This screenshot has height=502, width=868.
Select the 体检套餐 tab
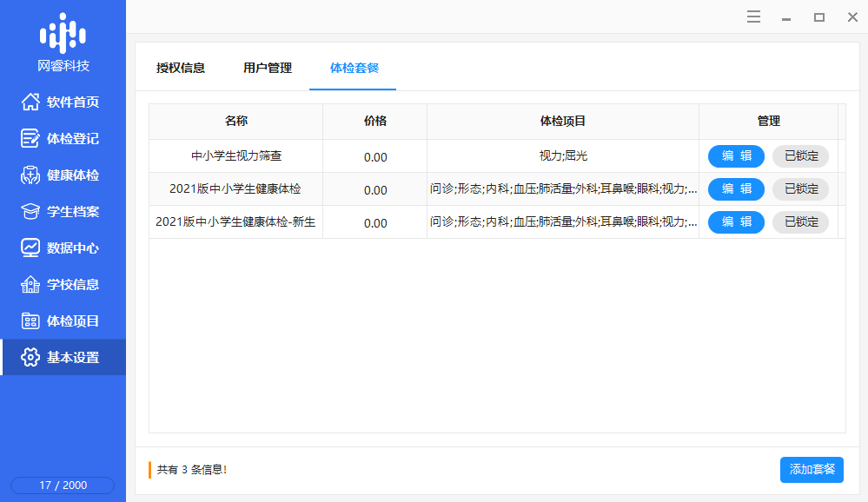click(x=354, y=68)
